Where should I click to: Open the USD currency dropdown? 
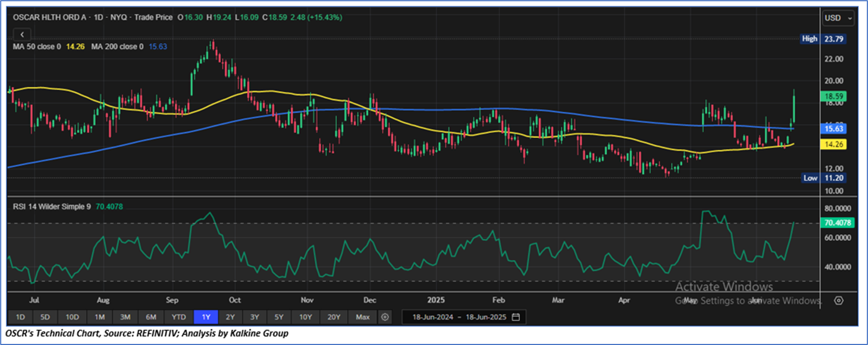(x=838, y=18)
